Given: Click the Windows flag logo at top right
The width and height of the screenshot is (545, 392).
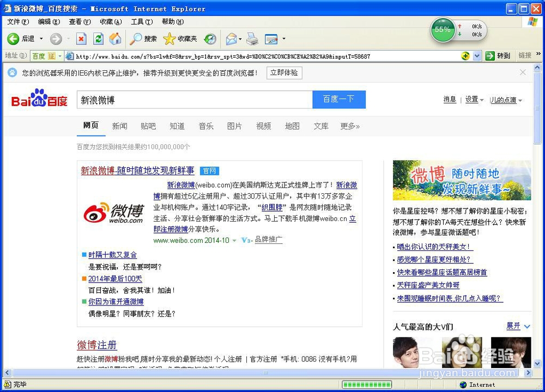Looking at the screenshot, I should [532, 22].
